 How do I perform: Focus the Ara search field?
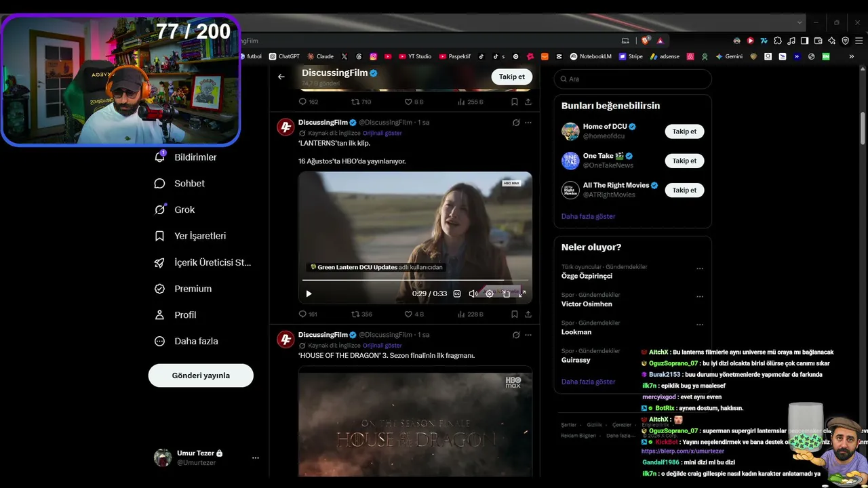(633, 79)
